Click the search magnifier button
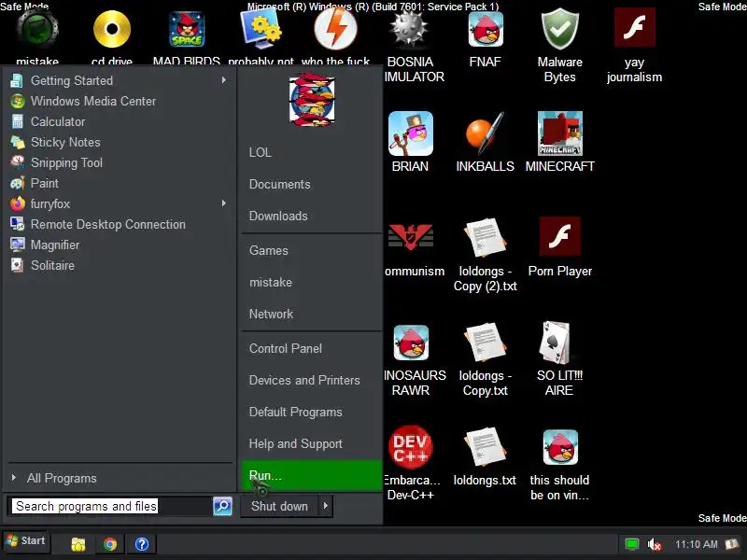The image size is (747, 560). pos(222,506)
